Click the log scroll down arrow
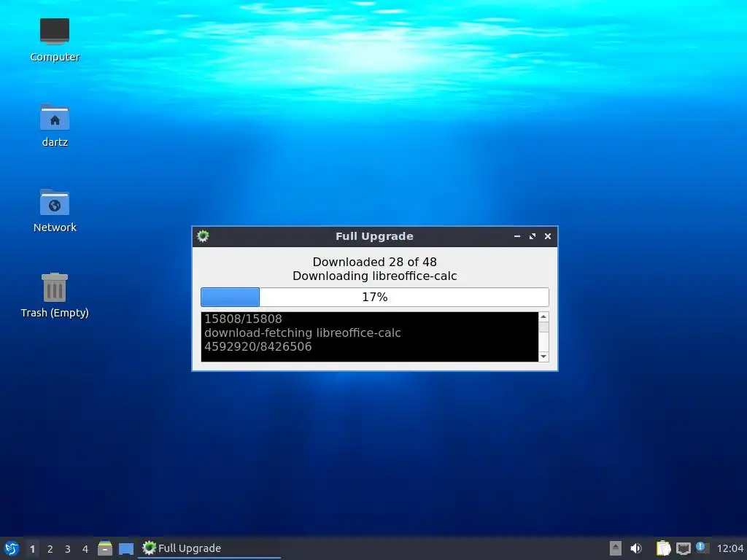 coord(543,357)
